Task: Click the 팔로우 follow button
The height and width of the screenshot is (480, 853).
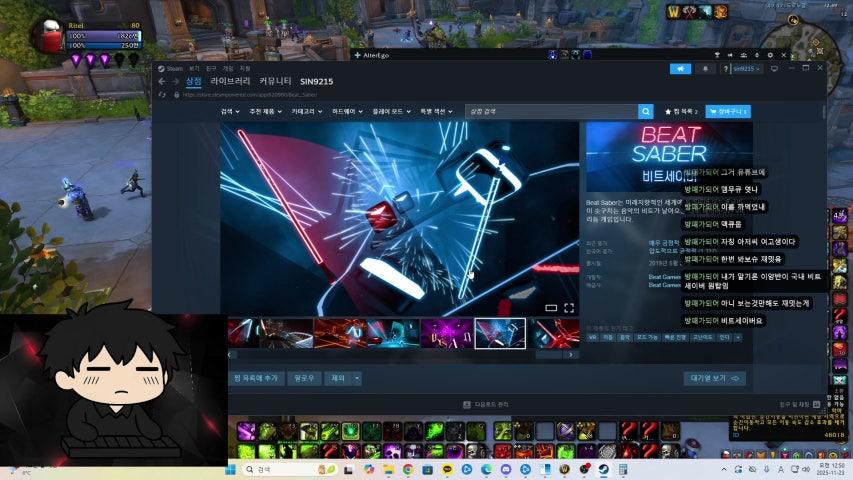Action: click(304, 378)
